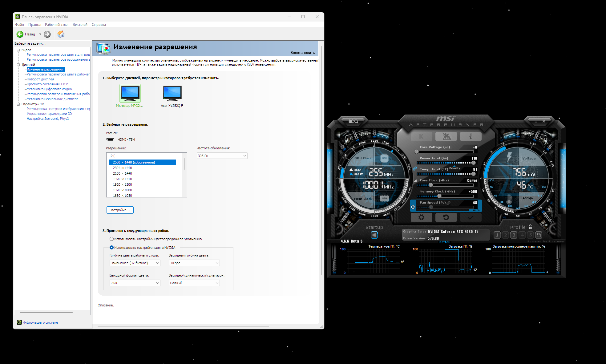Click the Настройка... button
The image size is (606, 364).
120,210
